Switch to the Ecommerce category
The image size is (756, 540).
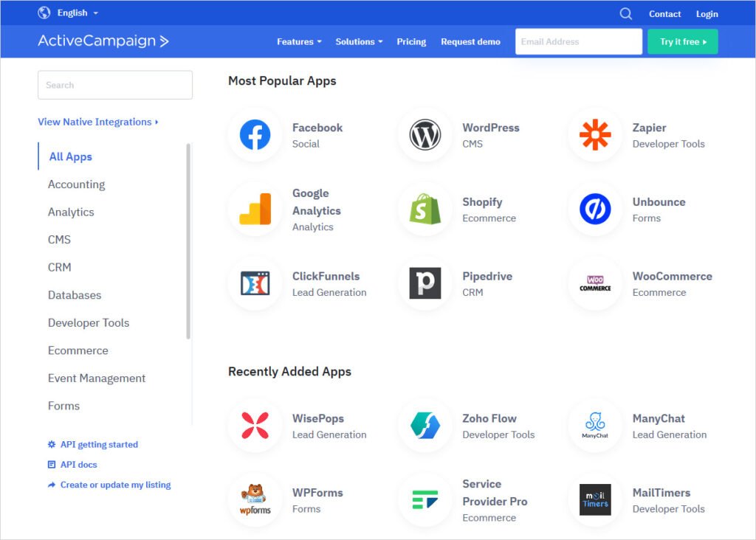[78, 350]
